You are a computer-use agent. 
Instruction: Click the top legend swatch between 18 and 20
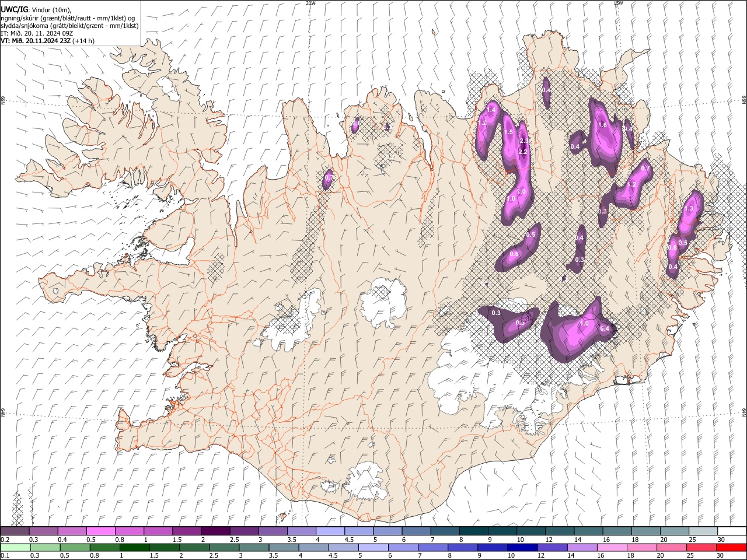pyautogui.click(x=645, y=531)
